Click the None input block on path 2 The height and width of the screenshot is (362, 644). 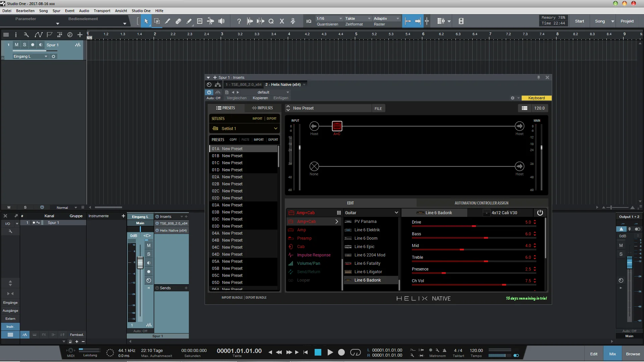(x=314, y=166)
